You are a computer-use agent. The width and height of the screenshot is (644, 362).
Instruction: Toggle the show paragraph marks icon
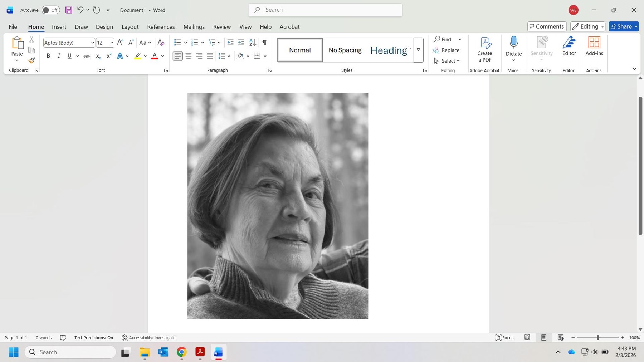(264, 43)
